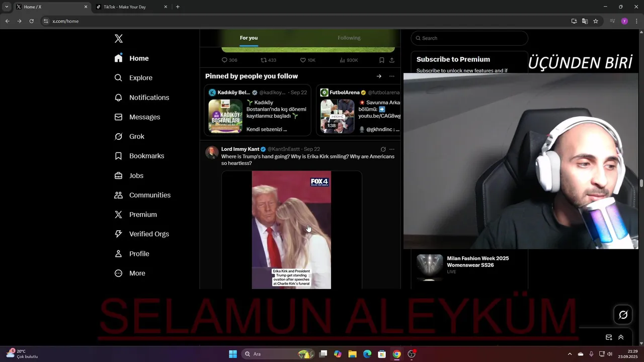This screenshot has height=362, width=644.
Task: Open Profile in the sidebar
Action: point(131,254)
